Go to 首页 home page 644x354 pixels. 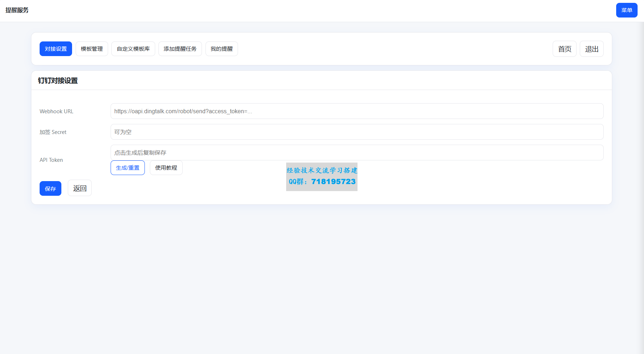click(x=564, y=49)
